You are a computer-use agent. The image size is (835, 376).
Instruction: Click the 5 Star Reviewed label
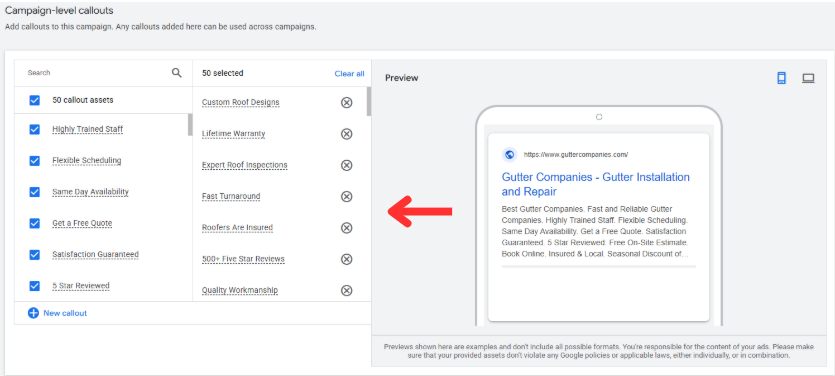[x=81, y=286]
